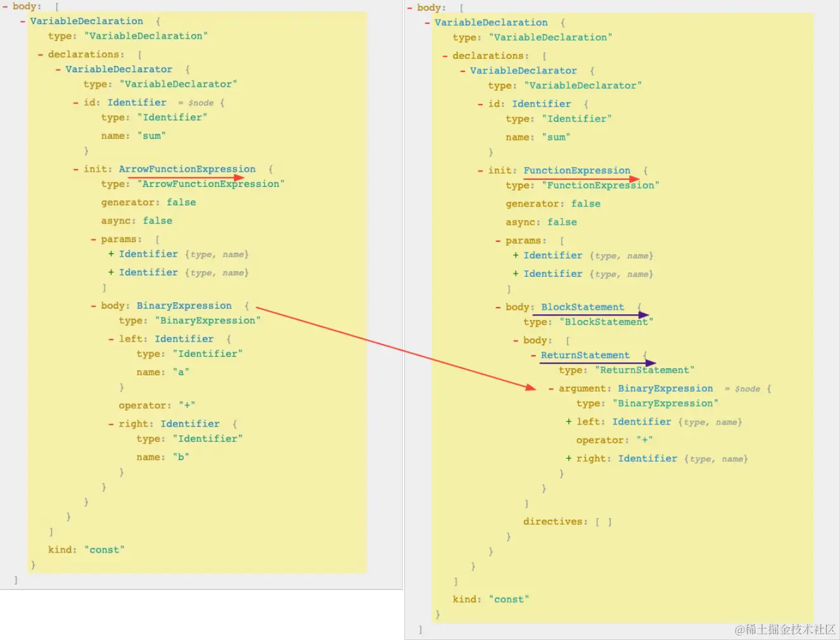Select the ReturnStatement node name

585,355
